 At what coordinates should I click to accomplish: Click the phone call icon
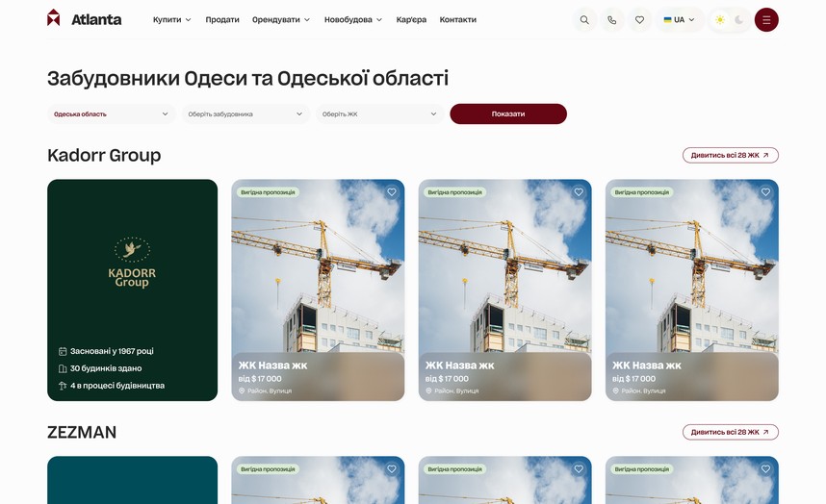611,20
